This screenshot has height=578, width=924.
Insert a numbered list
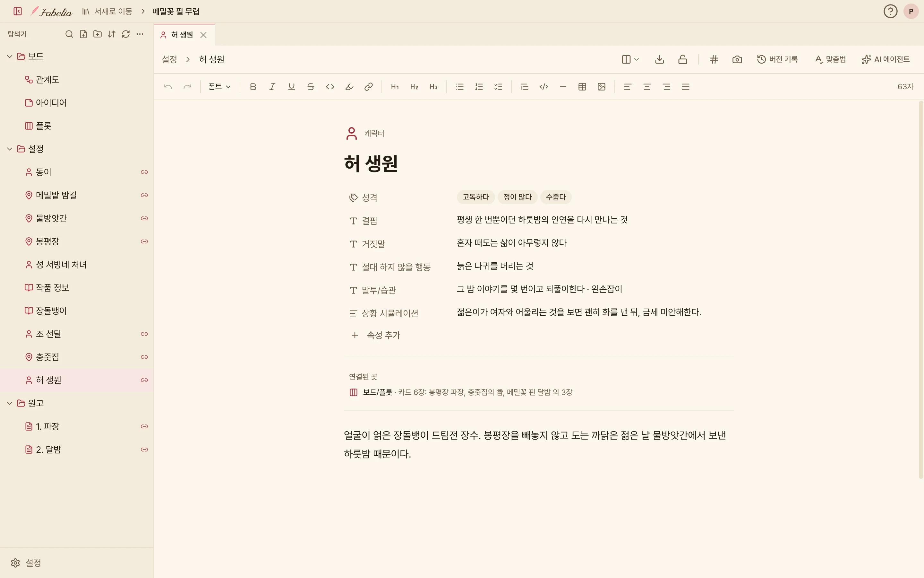point(479,87)
